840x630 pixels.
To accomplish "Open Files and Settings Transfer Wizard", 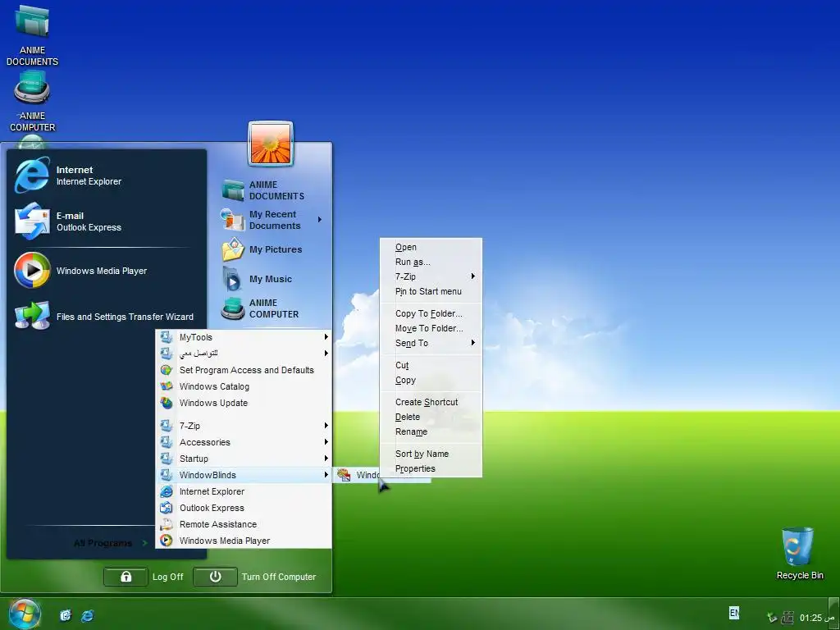I will (104, 316).
